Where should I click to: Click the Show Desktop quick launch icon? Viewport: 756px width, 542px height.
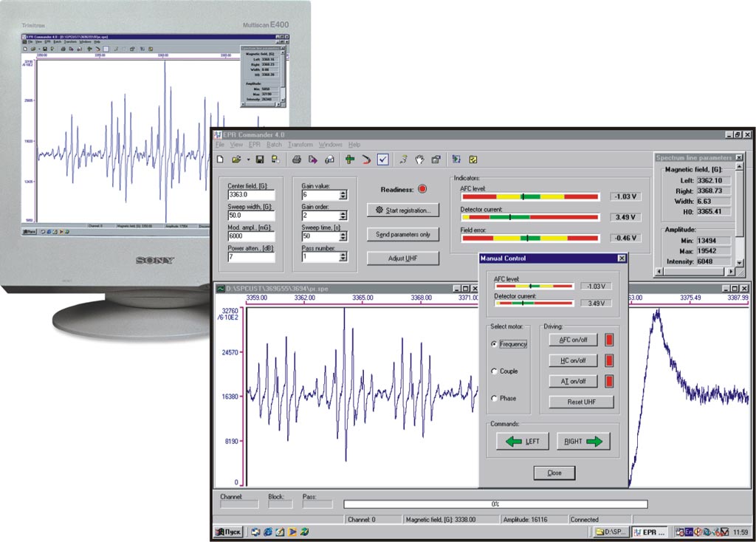click(280, 532)
